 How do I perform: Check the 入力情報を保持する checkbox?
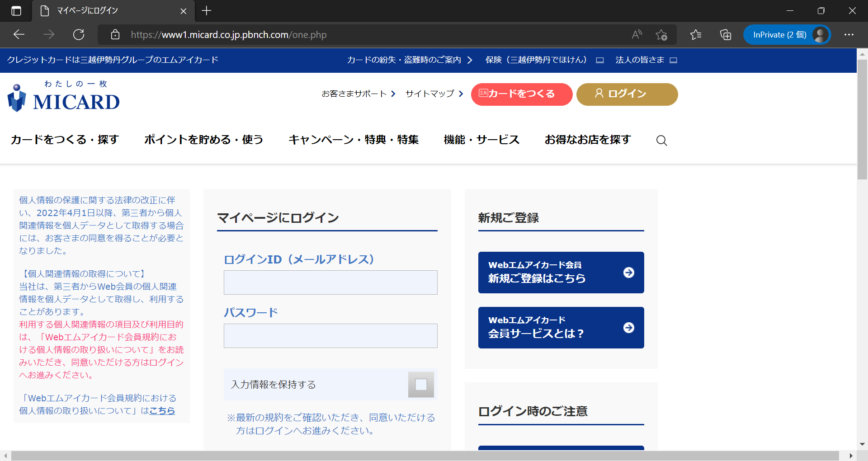click(421, 385)
